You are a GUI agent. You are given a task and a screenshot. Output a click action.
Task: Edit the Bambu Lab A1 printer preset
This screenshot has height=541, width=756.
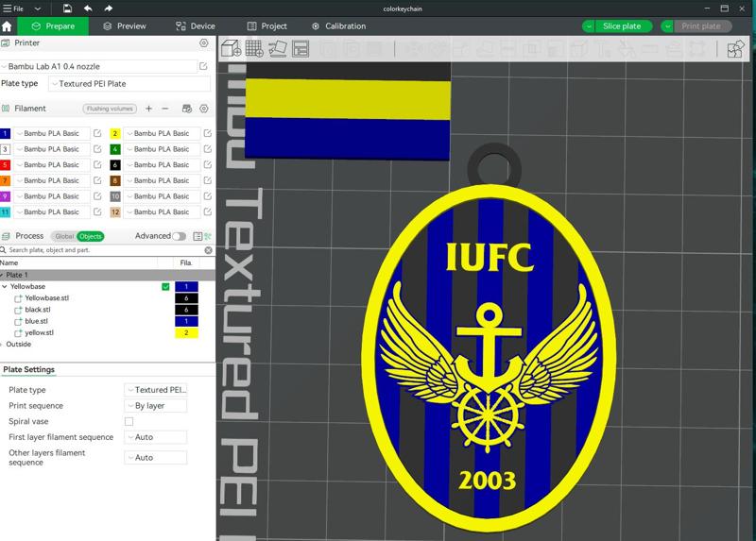[203, 66]
